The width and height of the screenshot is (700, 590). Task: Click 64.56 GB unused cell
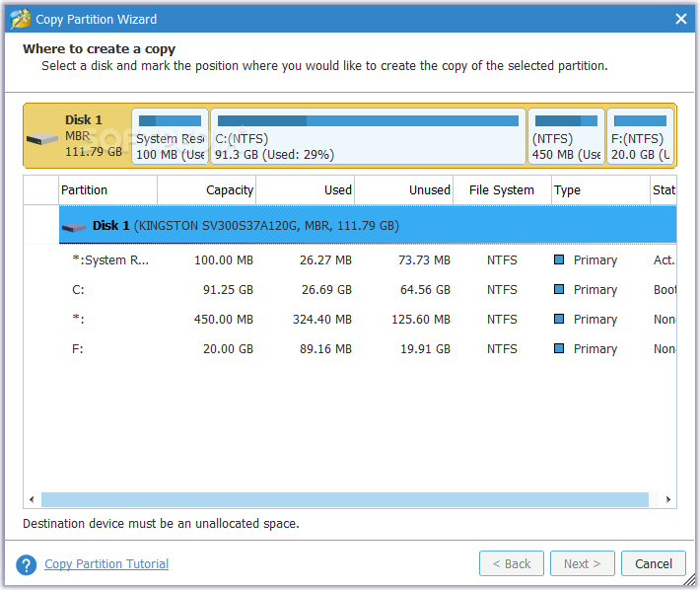(425, 289)
